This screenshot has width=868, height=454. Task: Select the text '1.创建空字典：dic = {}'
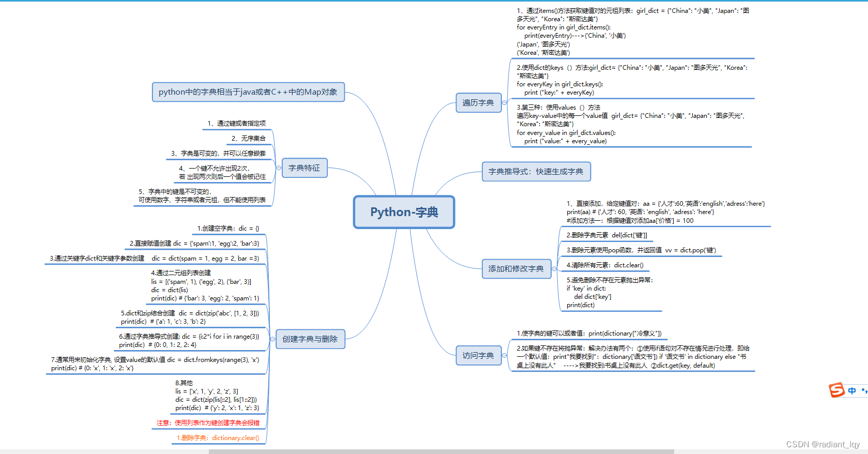(x=228, y=229)
